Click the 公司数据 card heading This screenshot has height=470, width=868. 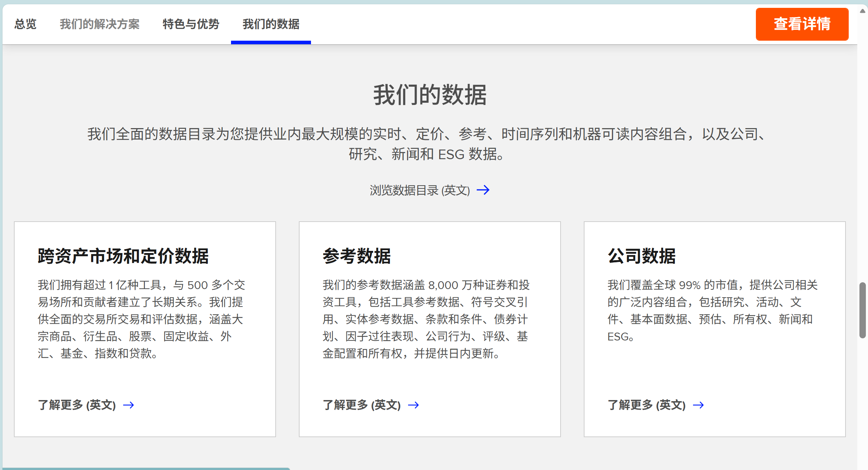tap(641, 255)
